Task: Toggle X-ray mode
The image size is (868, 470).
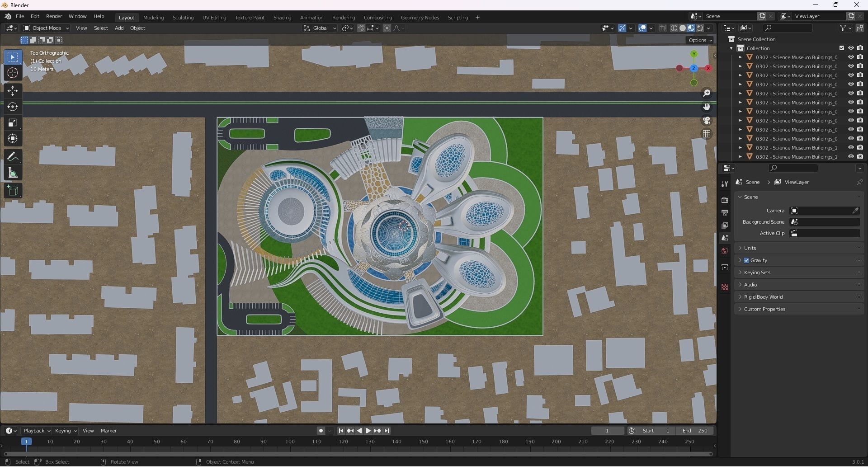Action: [x=662, y=28]
